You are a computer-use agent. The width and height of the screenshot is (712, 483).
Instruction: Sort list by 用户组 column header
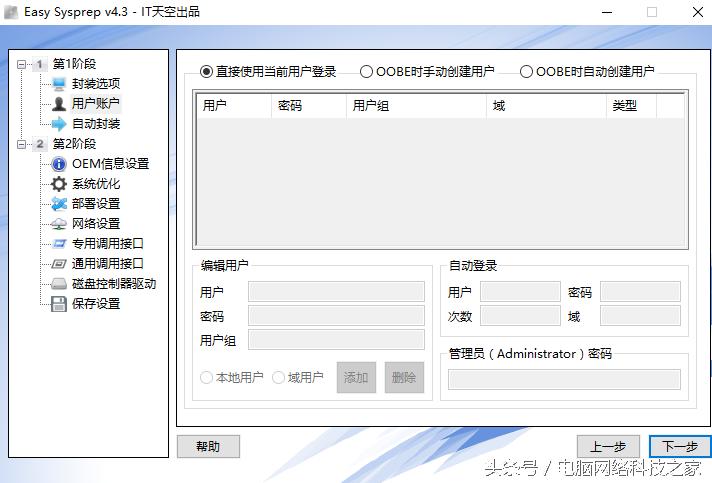pyautogui.click(x=416, y=106)
